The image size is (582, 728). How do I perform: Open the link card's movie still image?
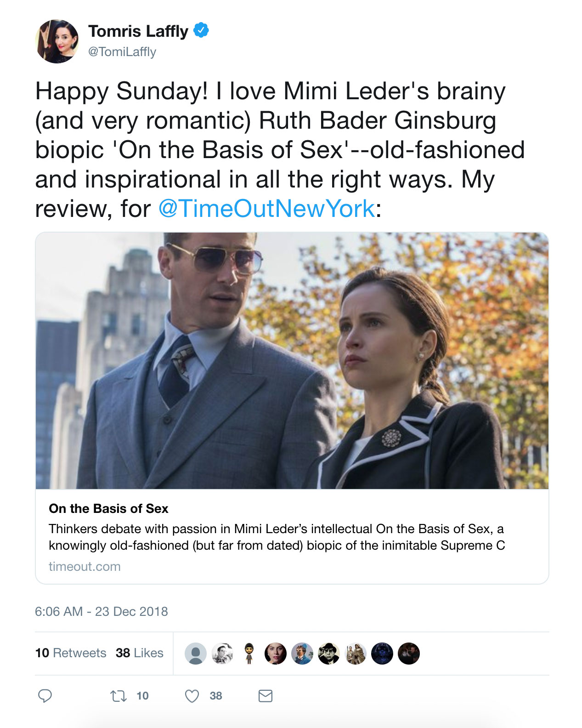tap(292, 361)
